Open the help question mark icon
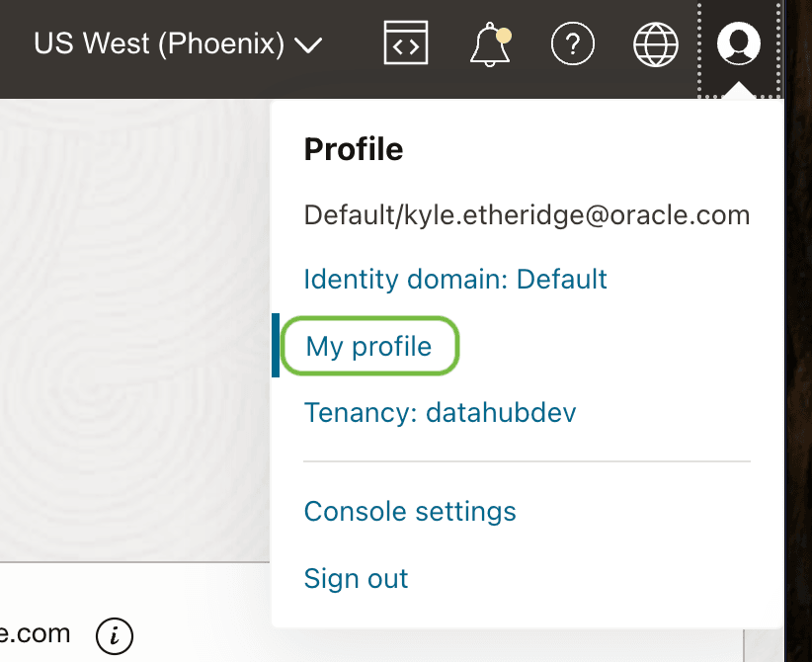Screen dimensions: 812x662 pos(572,43)
